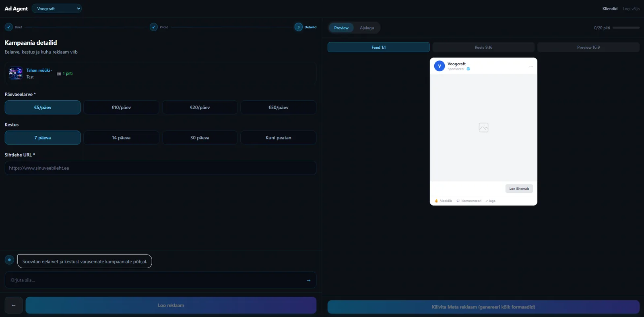Open the three-dot menu on ad preview
The height and width of the screenshot is (317, 644).
pos(531,66)
